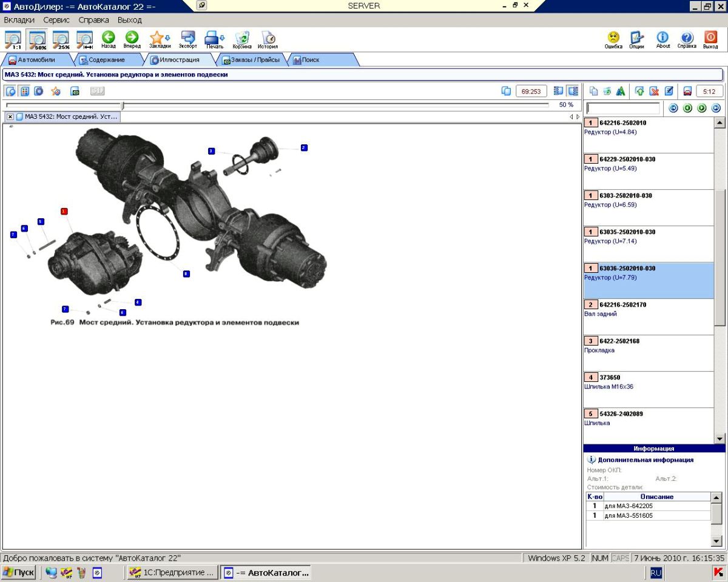Switch to the Автомобили tab
Image resolution: width=728 pixels, height=582 pixels.
click(36, 60)
